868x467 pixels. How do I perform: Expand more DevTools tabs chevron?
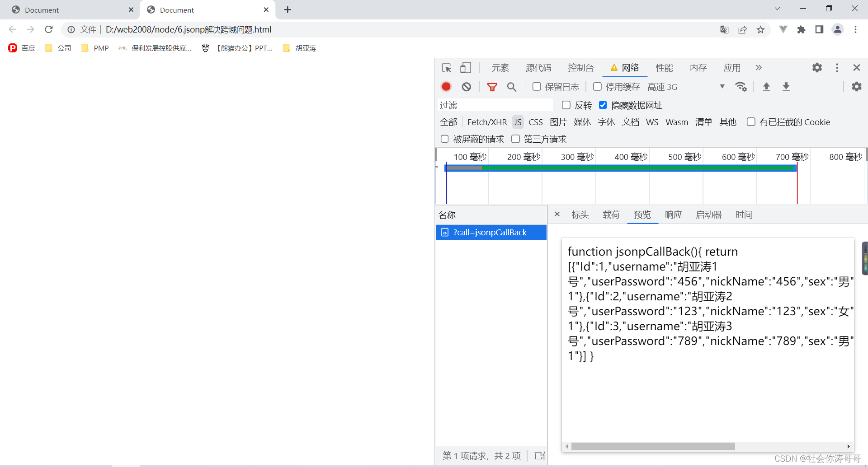[x=759, y=68]
